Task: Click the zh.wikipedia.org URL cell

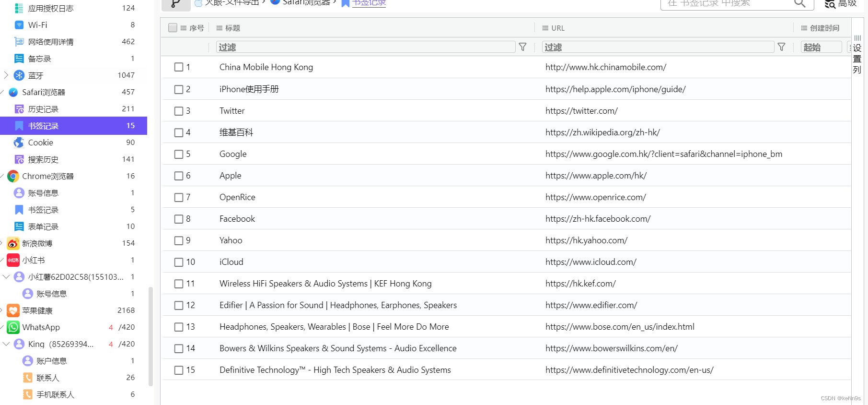Action: click(x=602, y=132)
